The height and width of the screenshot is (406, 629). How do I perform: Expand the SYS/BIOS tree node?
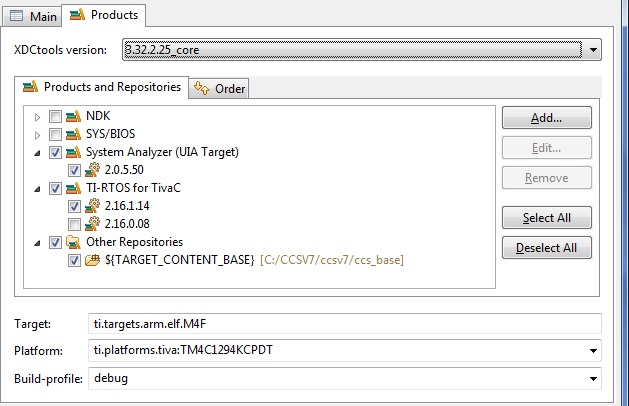[x=37, y=135]
